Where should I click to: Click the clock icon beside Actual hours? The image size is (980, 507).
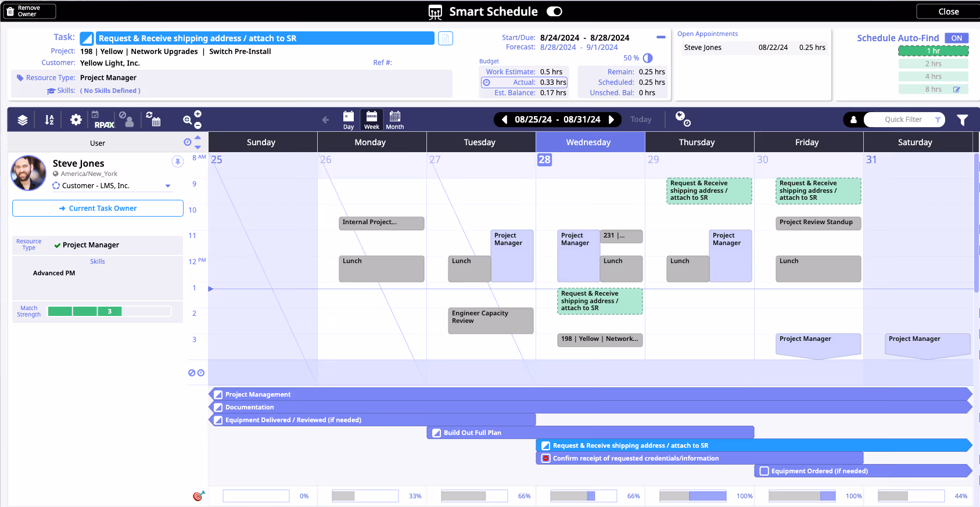point(486,82)
